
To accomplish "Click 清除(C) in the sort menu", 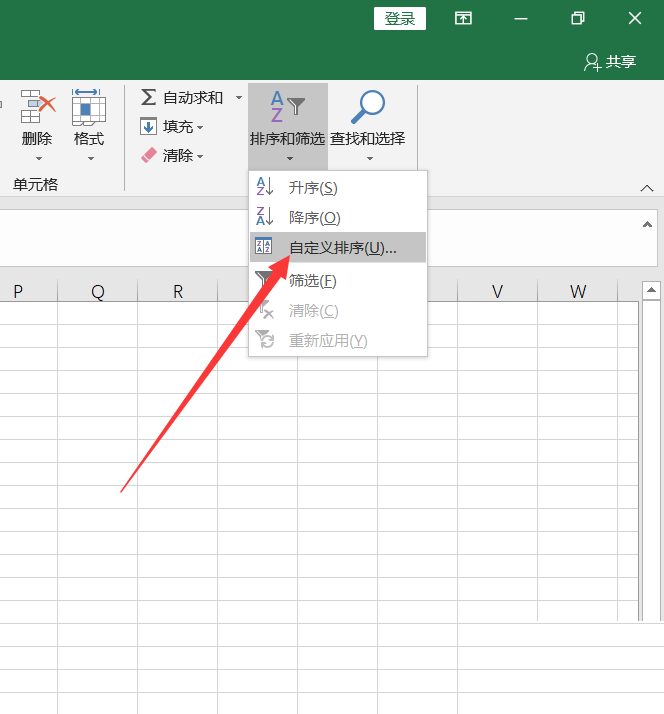I will click(338, 311).
